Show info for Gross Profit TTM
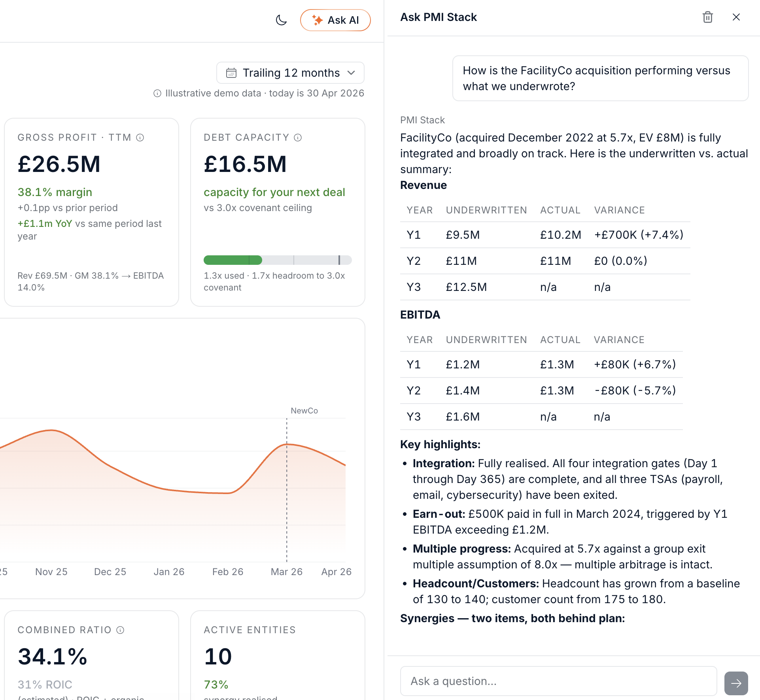 click(140, 138)
